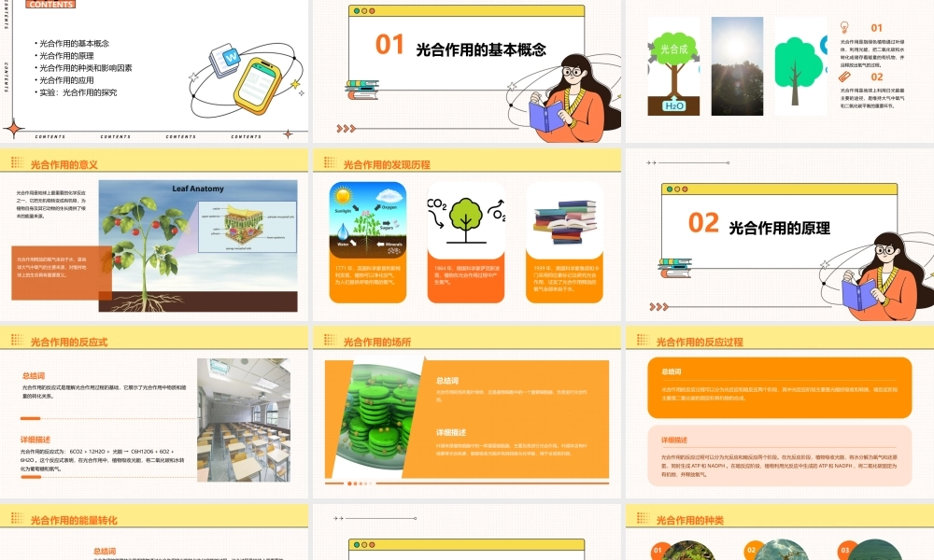Click the '光合作用的种类' slide heading
The height and width of the screenshot is (560, 934).
690,520
